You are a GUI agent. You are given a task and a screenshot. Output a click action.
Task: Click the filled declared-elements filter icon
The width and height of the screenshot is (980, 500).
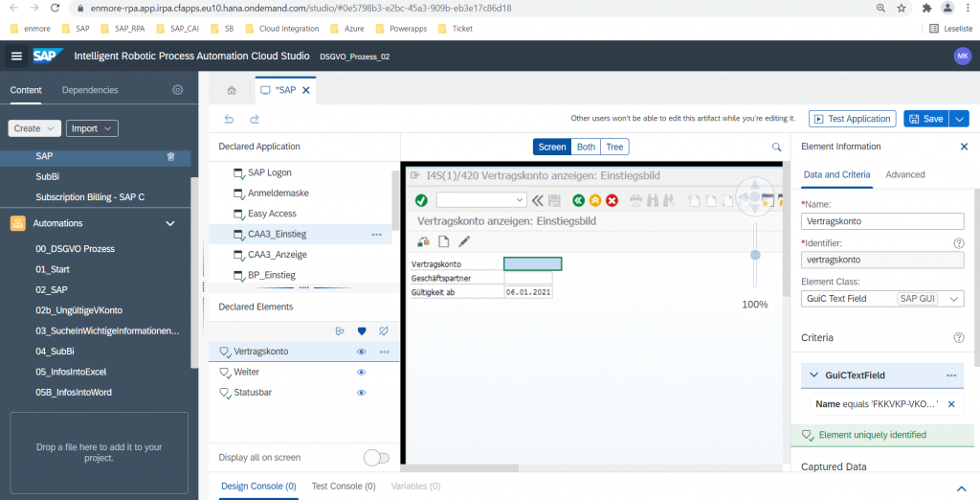(361, 331)
